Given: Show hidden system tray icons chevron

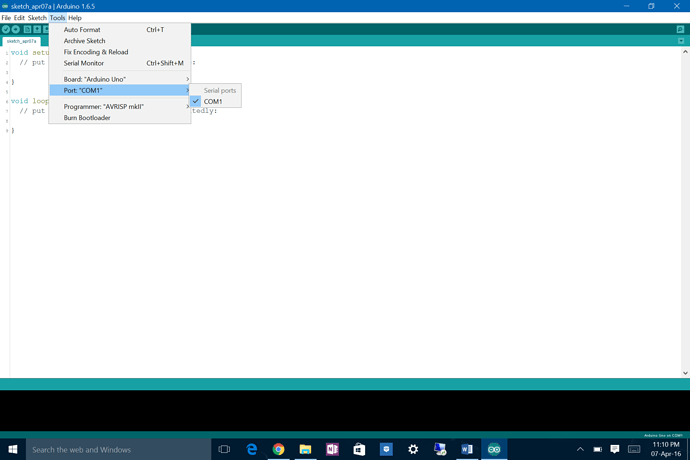Looking at the screenshot, I should coord(580,449).
